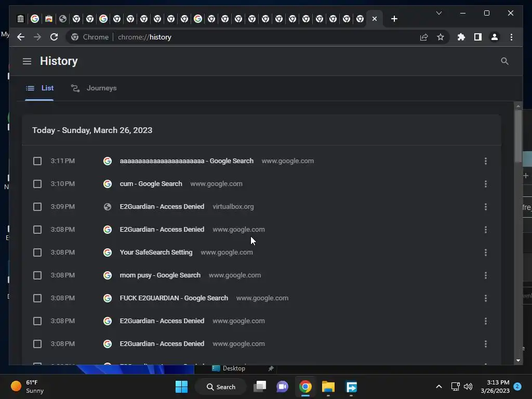Image resolution: width=532 pixels, height=399 pixels.
Task: Toggle the Chrome side panel icon
Action: point(478,37)
